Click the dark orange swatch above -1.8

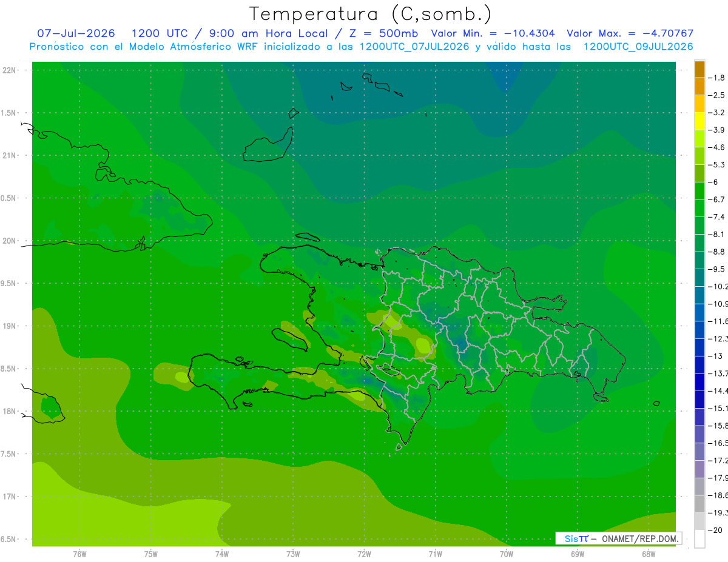coord(699,69)
